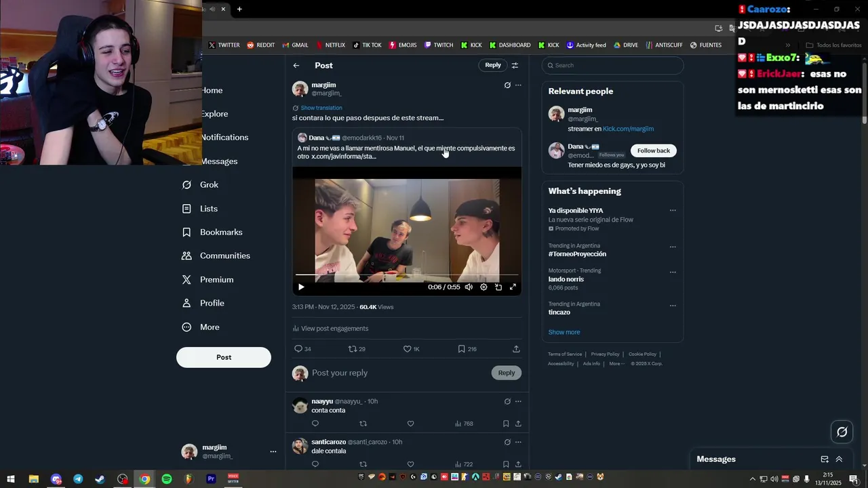Open options for YIYA promoted trend

(x=673, y=210)
